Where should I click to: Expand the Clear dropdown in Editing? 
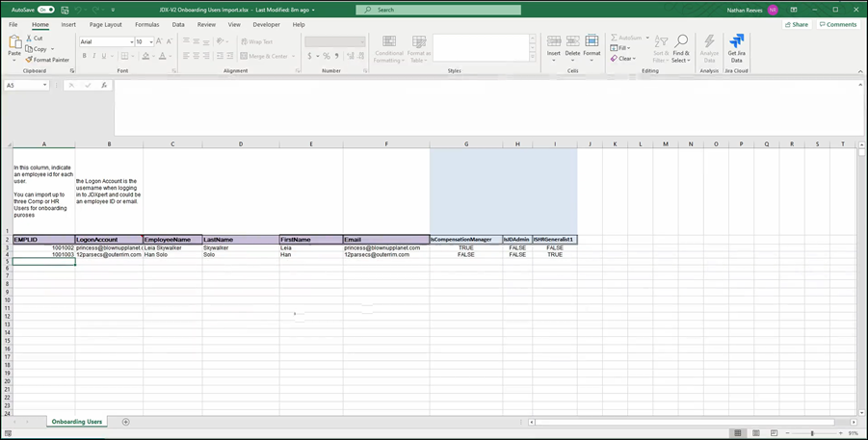[x=622, y=59]
